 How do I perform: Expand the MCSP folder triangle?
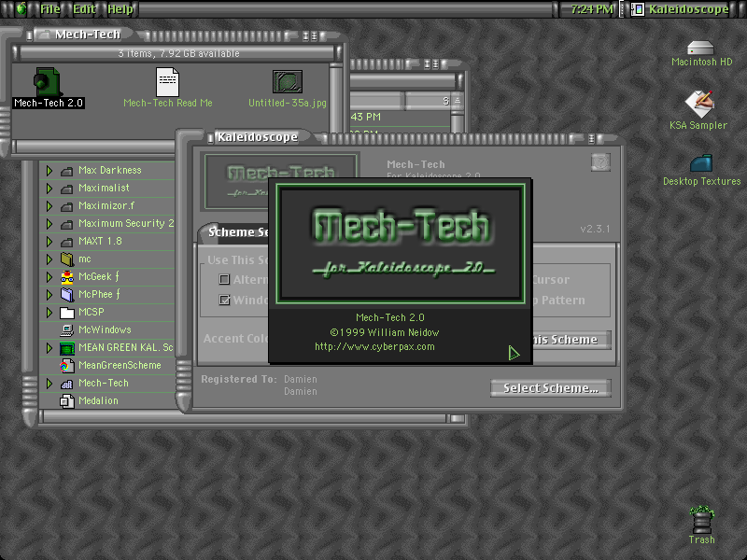pos(49,313)
